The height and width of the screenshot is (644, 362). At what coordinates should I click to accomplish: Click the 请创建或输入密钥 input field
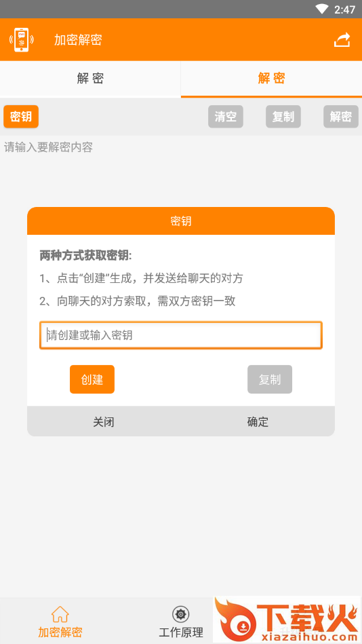point(181,335)
